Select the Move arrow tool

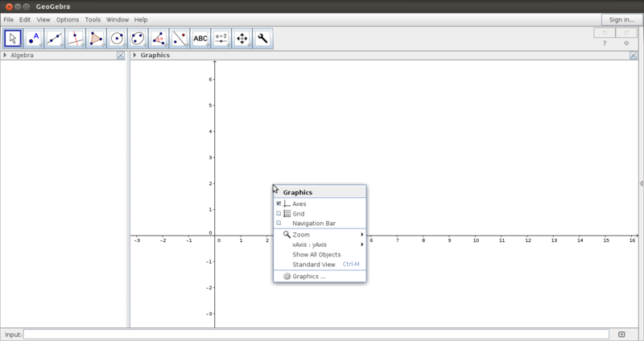coord(13,39)
